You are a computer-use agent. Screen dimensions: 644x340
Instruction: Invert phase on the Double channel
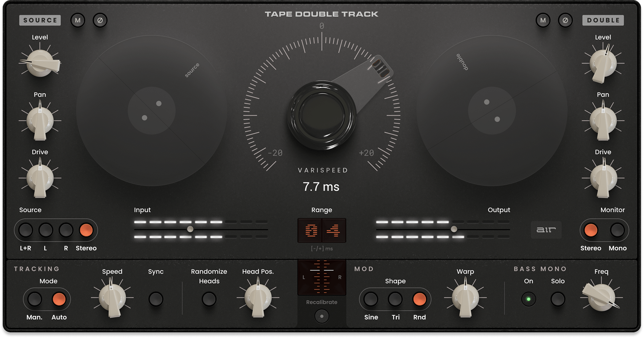[565, 21]
